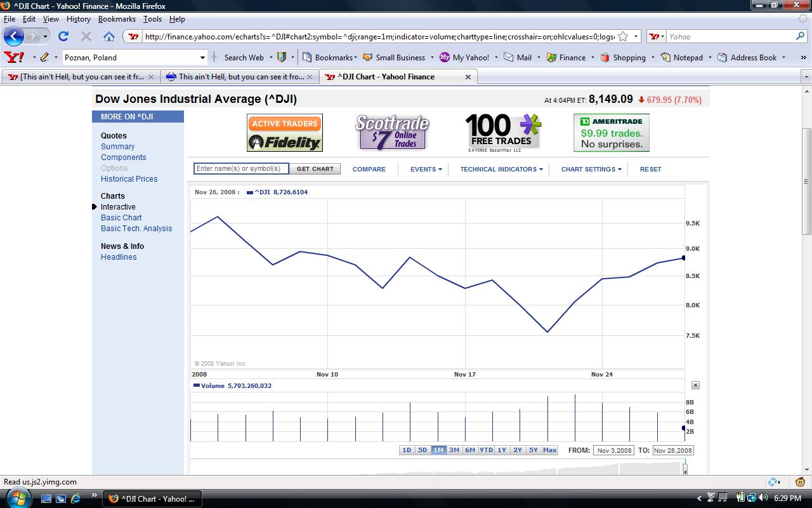Image resolution: width=812 pixels, height=508 pixels.
Task: Open the Historical Prices link
Action: [x=129, y=179]
